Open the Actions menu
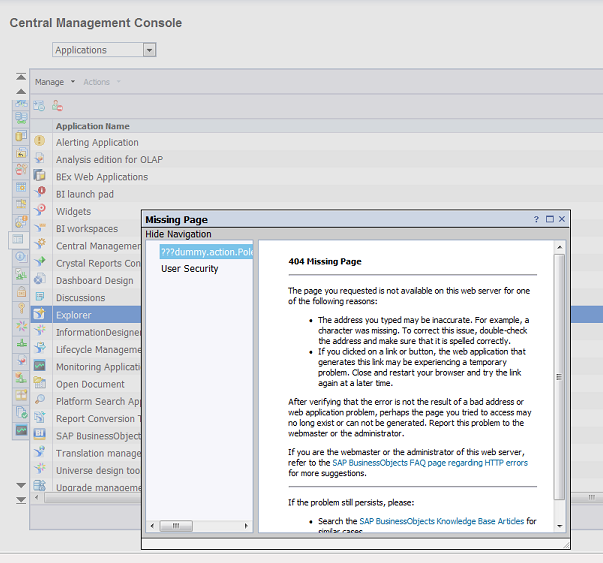 (x=97, y=82)
